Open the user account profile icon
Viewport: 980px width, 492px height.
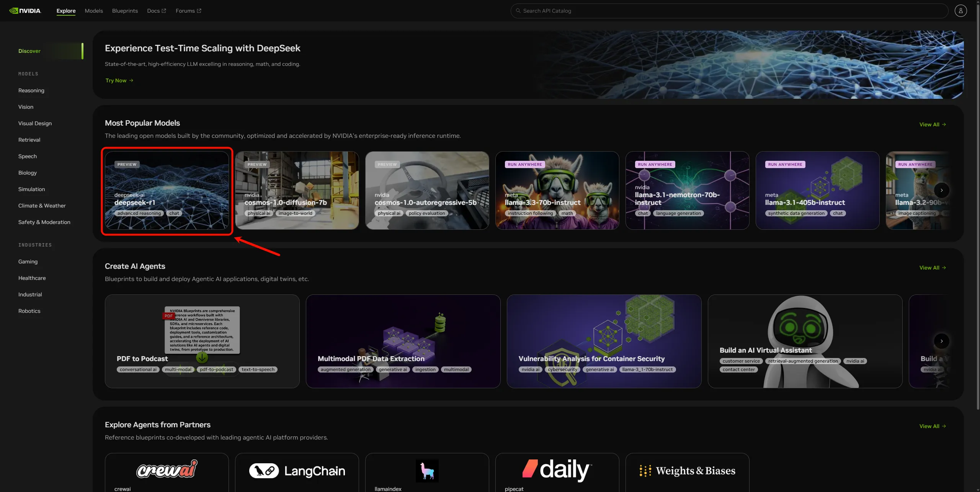[x=960, y=11]
